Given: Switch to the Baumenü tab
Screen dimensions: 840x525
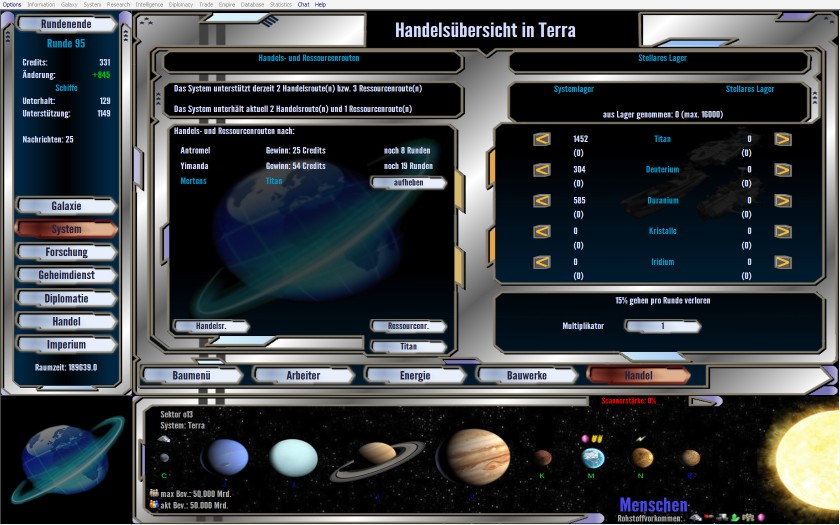Looking at the screenshot, I should [x=190, y=375].
